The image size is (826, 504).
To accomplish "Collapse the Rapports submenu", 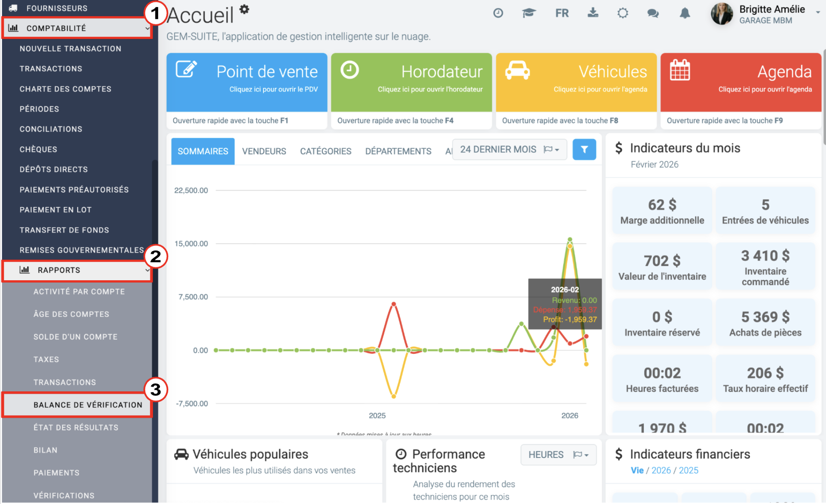I will point(77,270).
